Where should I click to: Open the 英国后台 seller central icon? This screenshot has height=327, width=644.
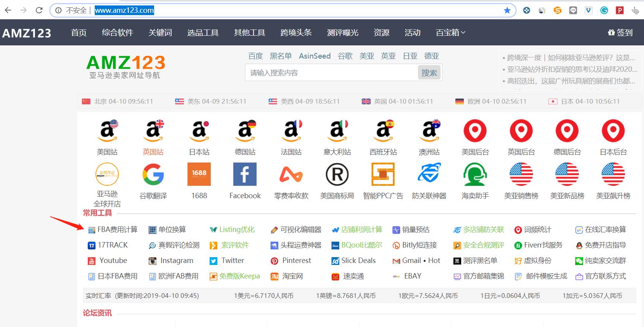point(521,131)
